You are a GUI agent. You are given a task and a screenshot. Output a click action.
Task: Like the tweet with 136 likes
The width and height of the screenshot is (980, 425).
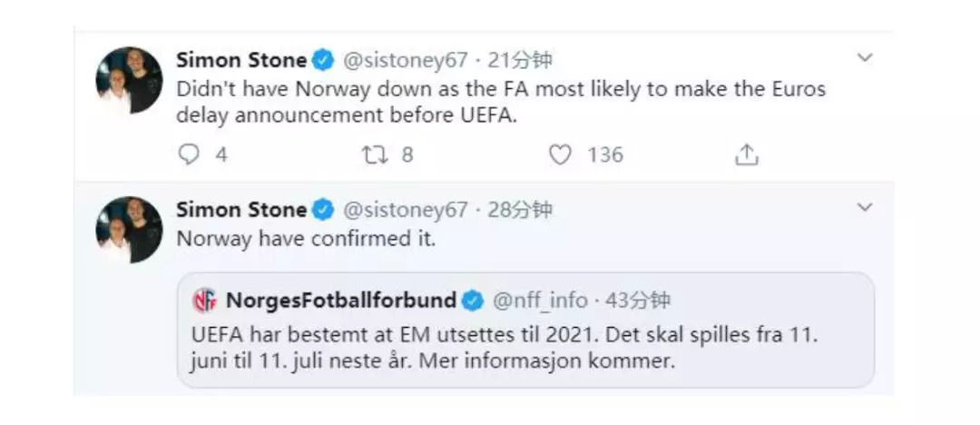tap(560, 154)
